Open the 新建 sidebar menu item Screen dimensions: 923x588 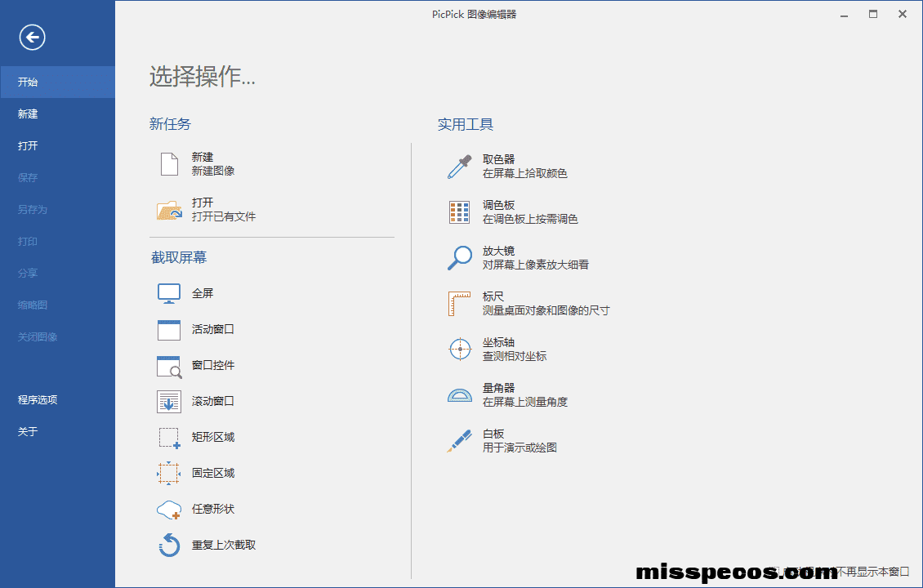click(58, 114)
